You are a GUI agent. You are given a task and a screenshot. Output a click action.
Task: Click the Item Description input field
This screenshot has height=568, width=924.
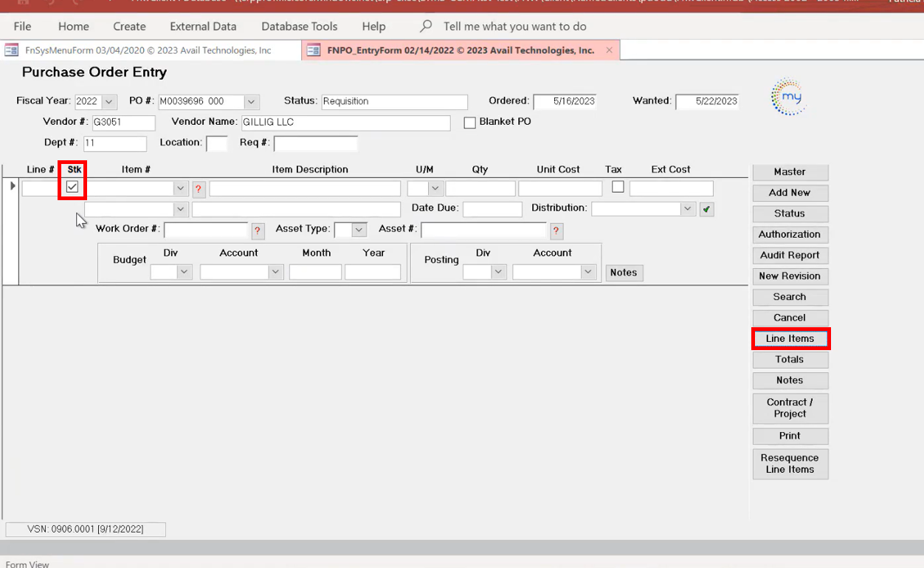pos(304,188)
